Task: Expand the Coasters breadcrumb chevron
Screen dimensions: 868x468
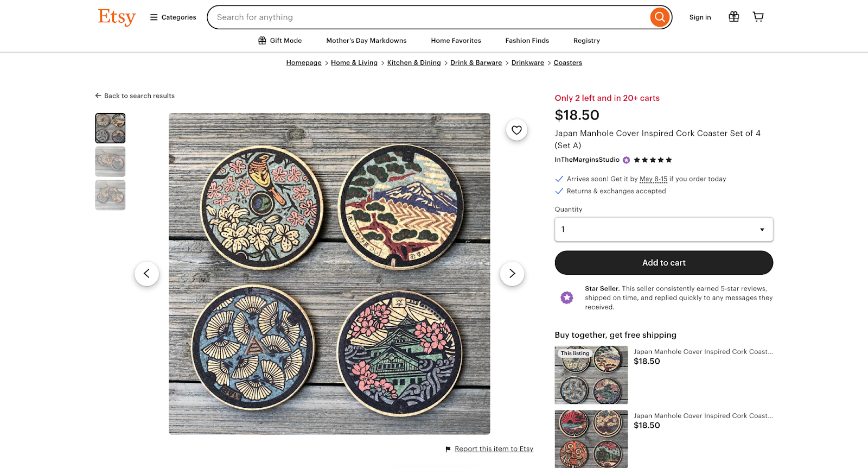Action: click(548, 62)
